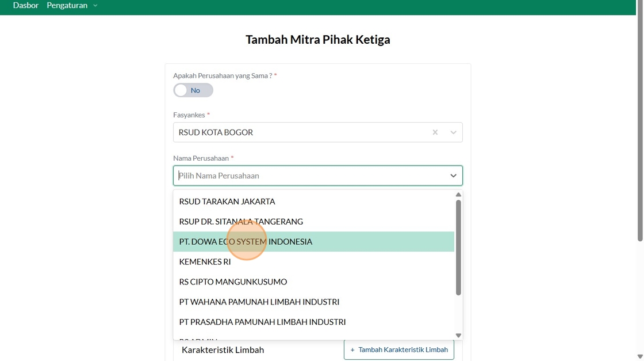Choose PT WAHANA PAMUNAH LIMBAH INDUSTRI
This screenshot has height=361, width=644.
click(x=314, y=302)
